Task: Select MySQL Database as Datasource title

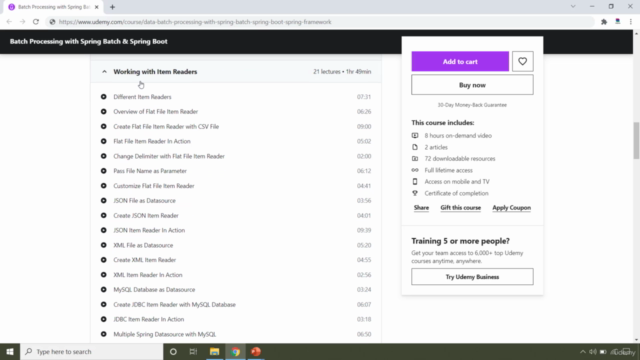Action: [154, 289]
